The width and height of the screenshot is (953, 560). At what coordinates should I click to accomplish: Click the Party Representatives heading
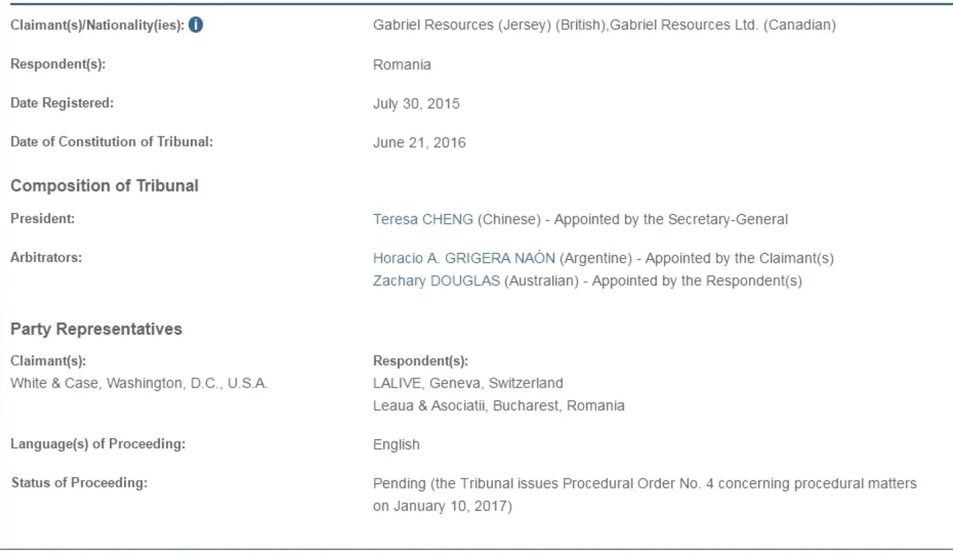(x=96, y=329)
